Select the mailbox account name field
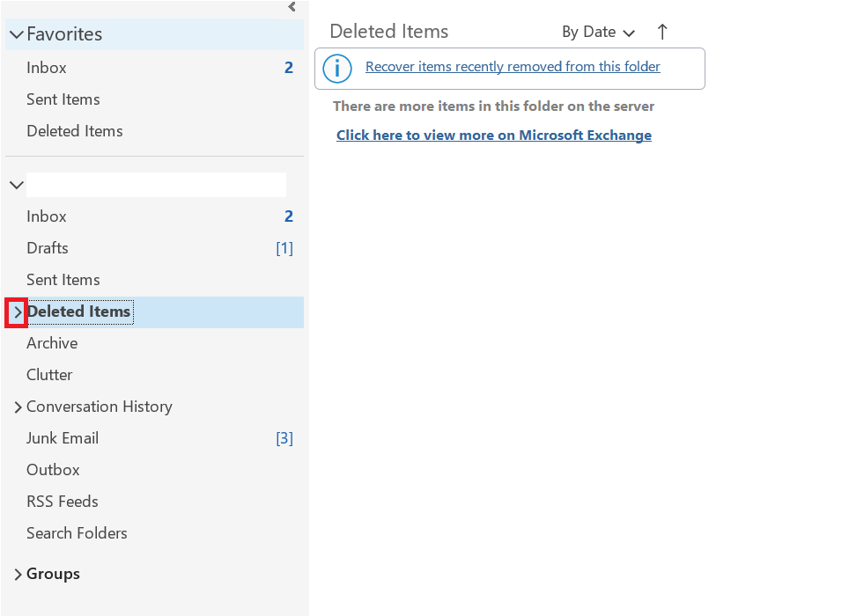 156,185
